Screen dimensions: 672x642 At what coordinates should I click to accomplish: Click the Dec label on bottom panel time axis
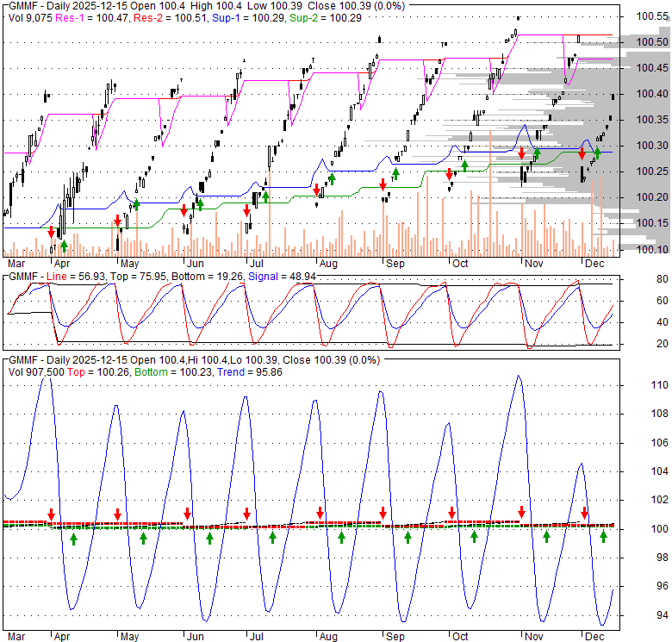(594, 637)
